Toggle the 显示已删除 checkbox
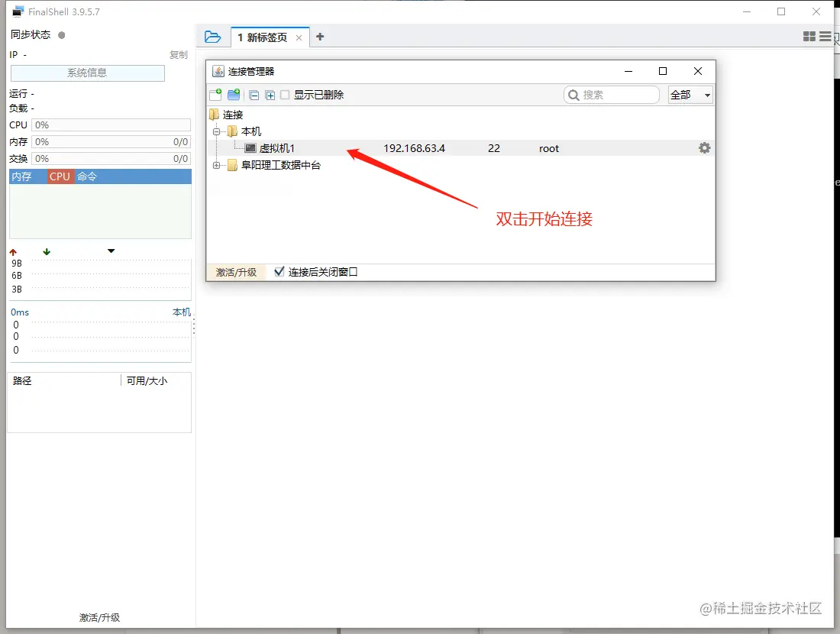The height and width of the screenshot is (634, 840). click(x=285, y=95)
